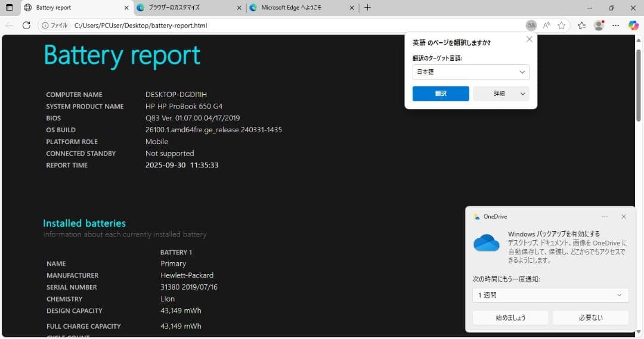Open the profile avatar icon
Screen dimensions: 644x339
coord(599,26)
